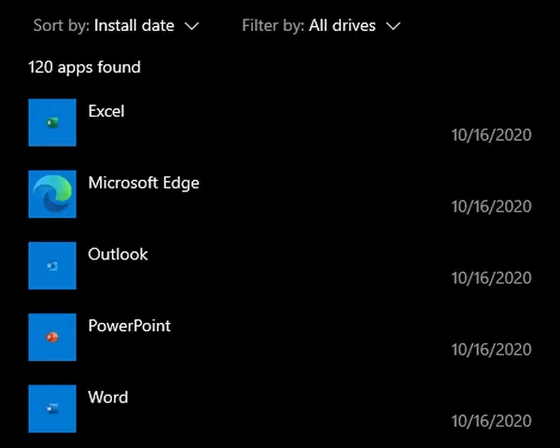Click Word's 10/16/2020 install date
This screenshot has width=560, height=448.
[x=491, y=421]
